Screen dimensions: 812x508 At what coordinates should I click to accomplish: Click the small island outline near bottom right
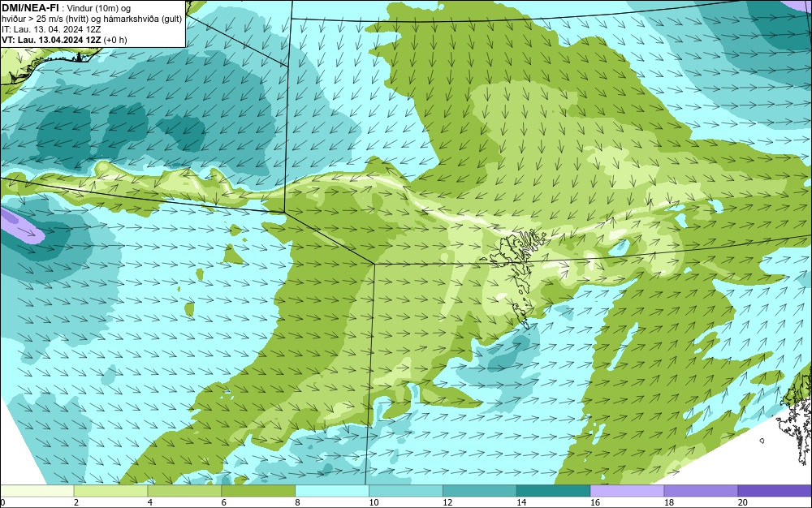(762, 441)
